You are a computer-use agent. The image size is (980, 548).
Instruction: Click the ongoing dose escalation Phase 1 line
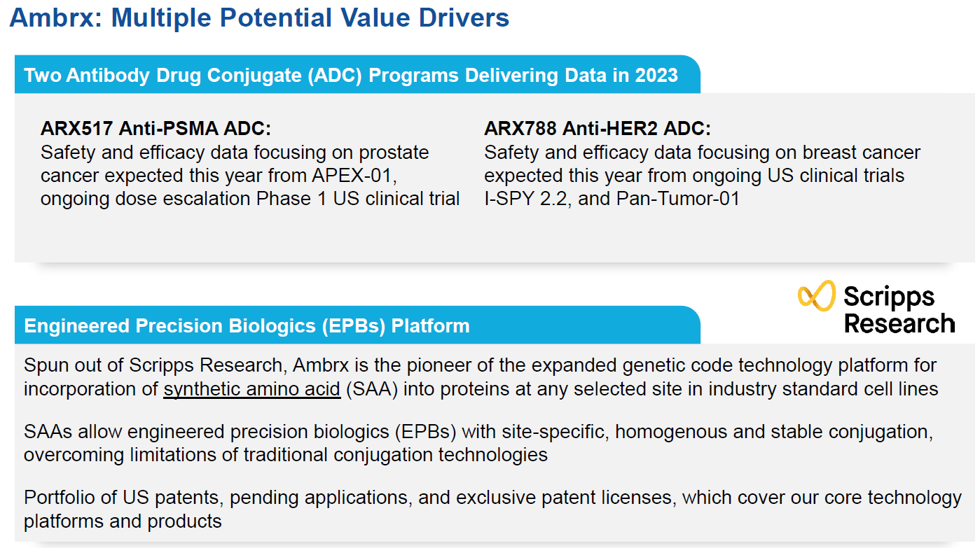249,199
